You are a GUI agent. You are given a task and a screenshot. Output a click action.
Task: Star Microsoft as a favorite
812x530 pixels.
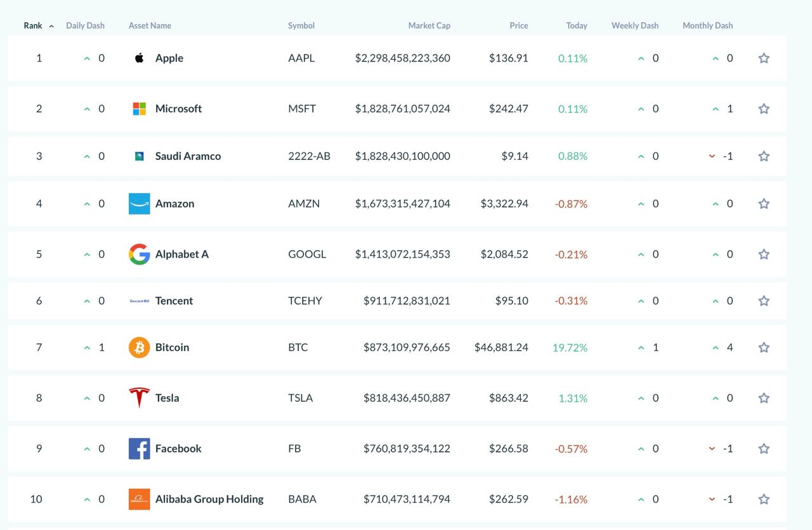point(764,109)
